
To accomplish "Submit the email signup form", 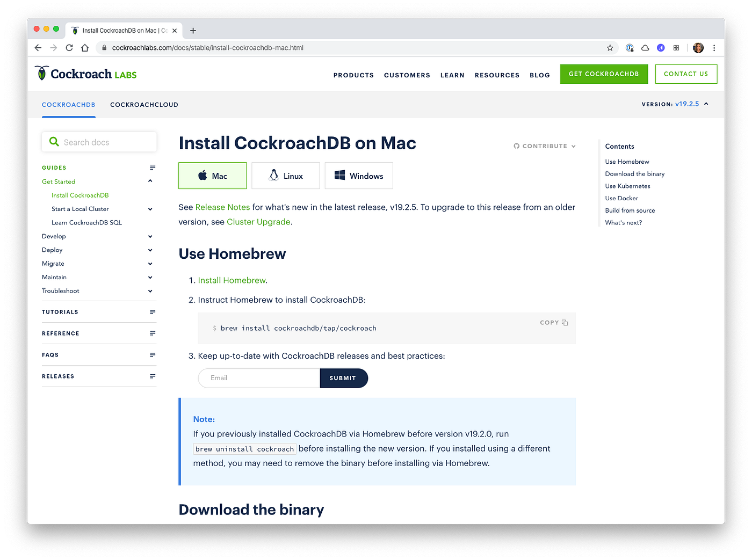I will tap(344, 378).
